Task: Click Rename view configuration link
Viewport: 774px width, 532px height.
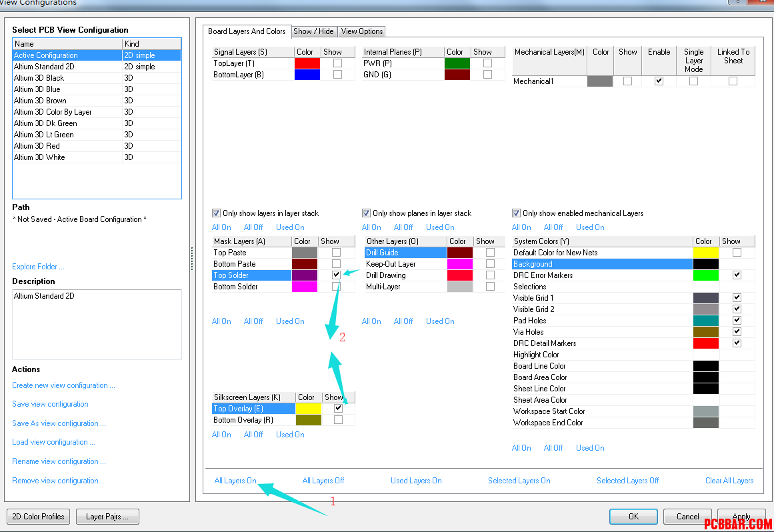Action: [59, 461]
